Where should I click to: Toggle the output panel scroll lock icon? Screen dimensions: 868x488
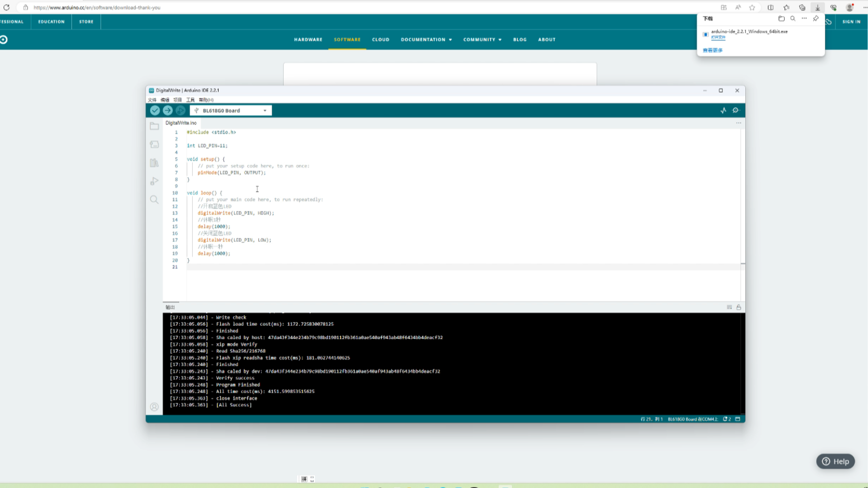(x=739, y=307)
